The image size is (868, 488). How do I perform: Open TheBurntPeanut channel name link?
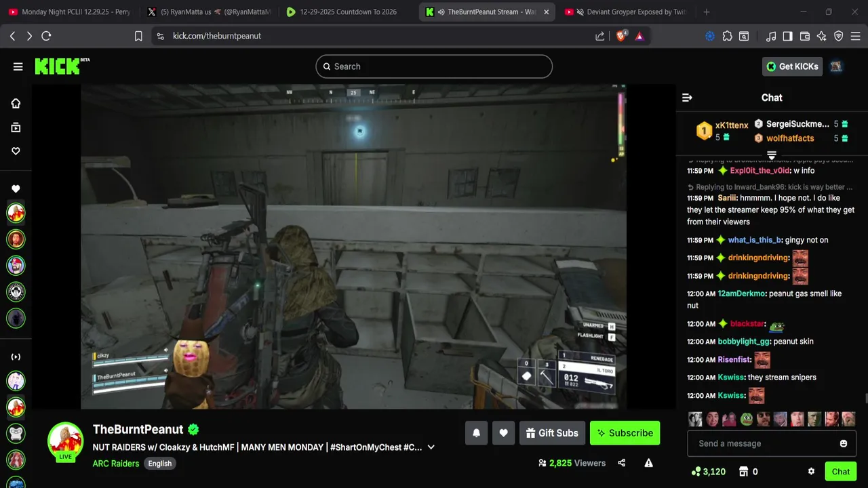click(138, 429)
